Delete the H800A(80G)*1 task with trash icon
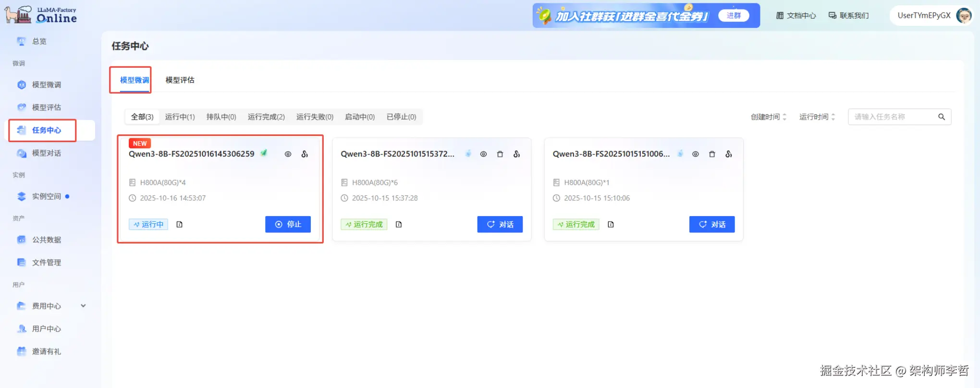The image size is (980, 388). tap(712, 154)
